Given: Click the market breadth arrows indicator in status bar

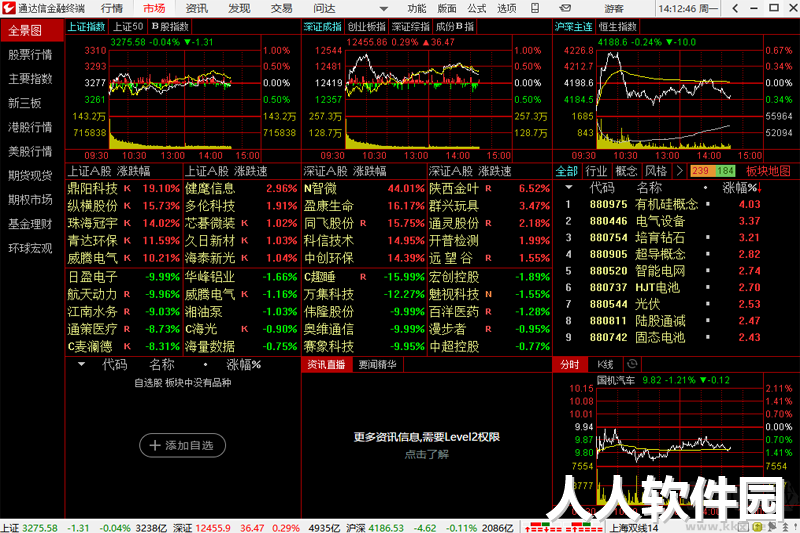Looking at the screenshot, I should click(x=563, y=527).
